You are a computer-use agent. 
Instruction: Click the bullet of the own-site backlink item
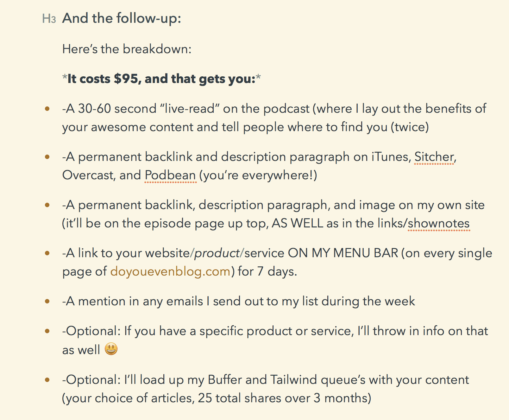[x=47, y=205]
